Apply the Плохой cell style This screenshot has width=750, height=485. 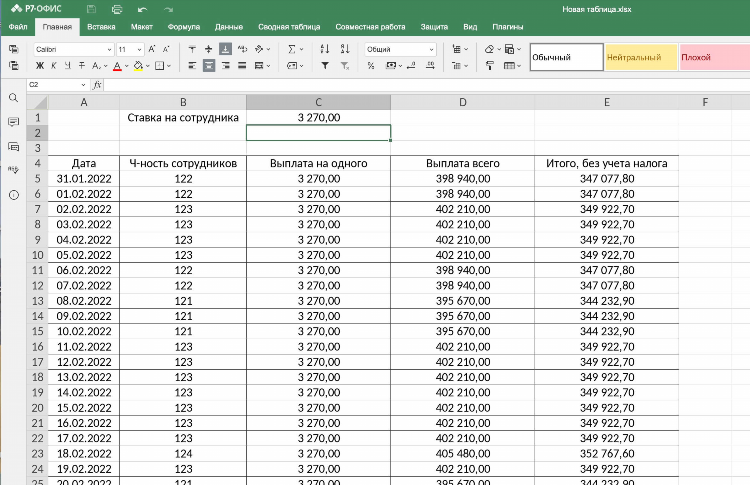point(715,57)
